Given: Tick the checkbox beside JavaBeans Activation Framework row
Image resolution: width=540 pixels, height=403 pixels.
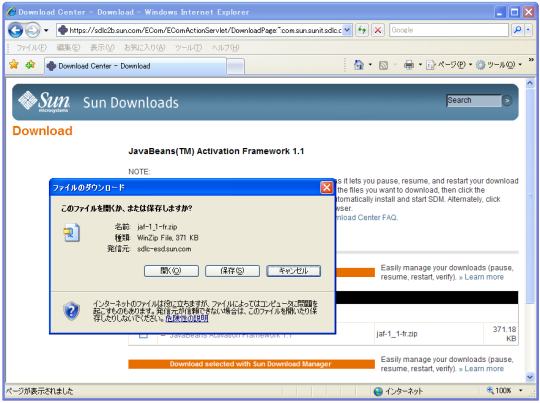Looking at the screenshot, I should tap(143, 335).
